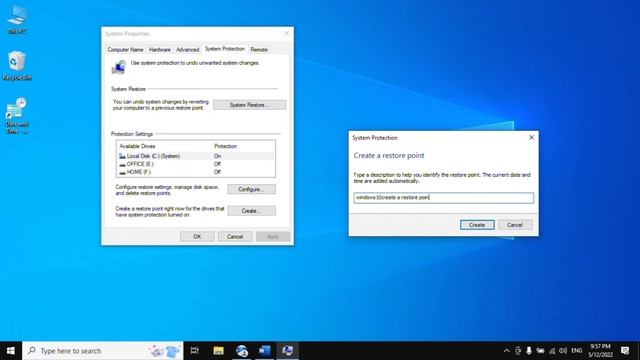Open the network status tray icon
Image resolution: width=640 pixels, height=360 pixels.
pyautogui.click(x=552, y=351)
